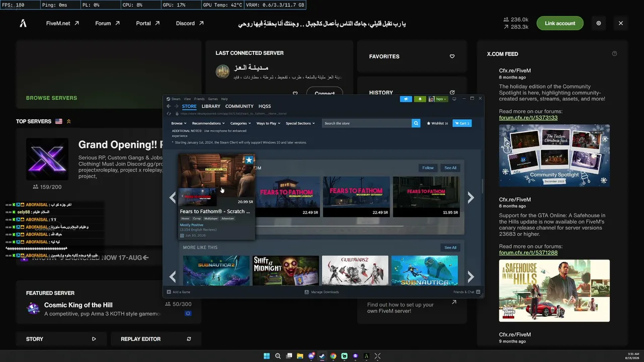The height and width of the screenshot is (362, 644).
Task: Click Steam store page vertical scrollbar
Action: pyautogui.click(x=482, y=185)
